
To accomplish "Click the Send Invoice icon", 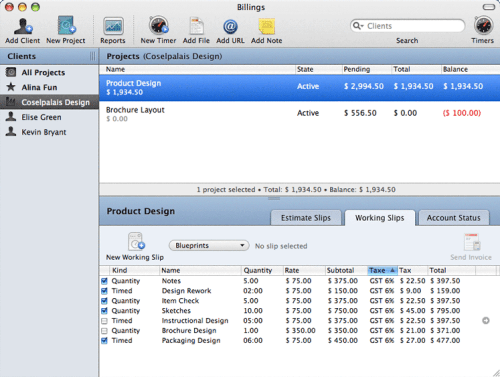I will pyautogui.click(x=472, y=242).
